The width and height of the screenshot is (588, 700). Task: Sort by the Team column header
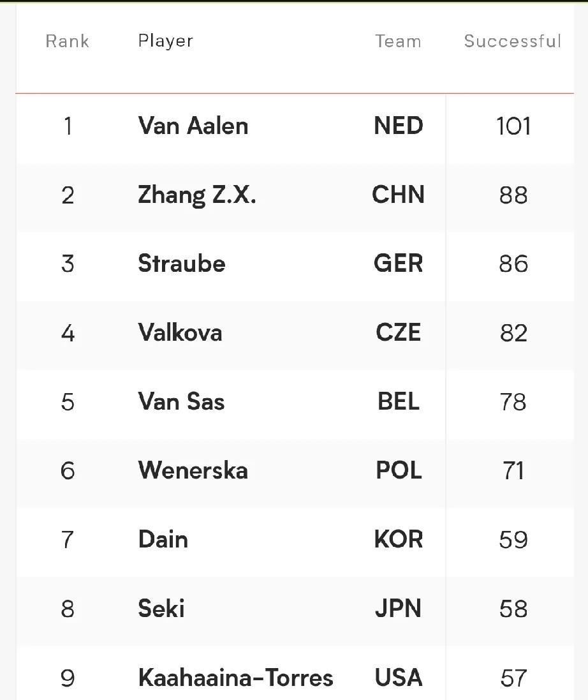[x=398, y=41]
